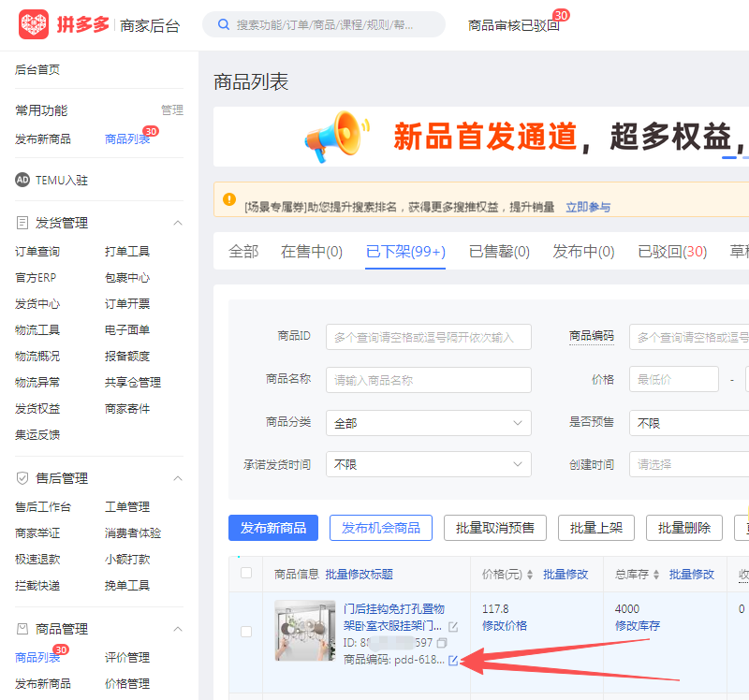Click the edit icon next to product title
The width and height of the screenshot is (749, 700).
(x=453, y=626)
